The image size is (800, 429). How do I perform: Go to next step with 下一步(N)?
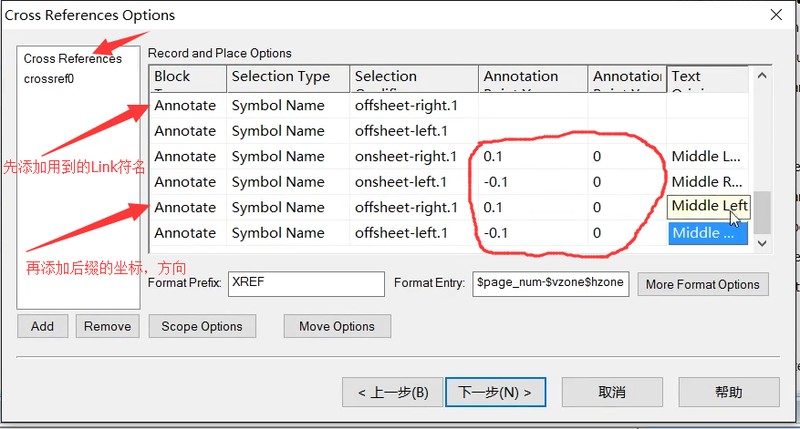click(x=495, y=392)
